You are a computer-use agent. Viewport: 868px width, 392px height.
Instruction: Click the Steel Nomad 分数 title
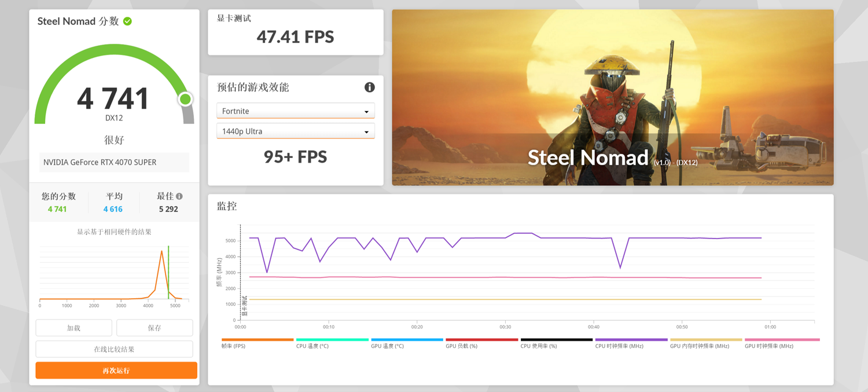[78, 21]
